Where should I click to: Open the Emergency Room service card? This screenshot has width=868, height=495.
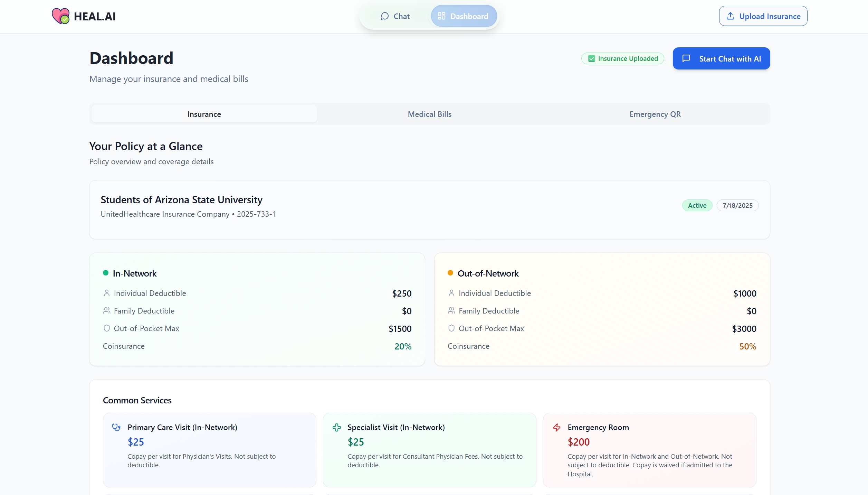(649, 449)
